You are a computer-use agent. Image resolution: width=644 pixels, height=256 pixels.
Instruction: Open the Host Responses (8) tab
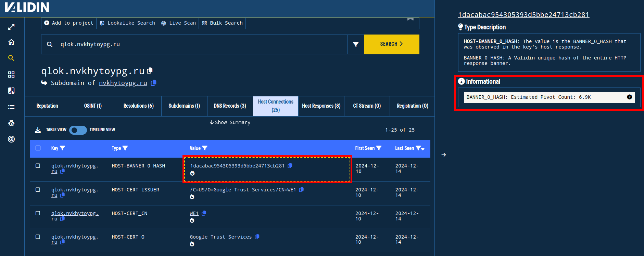tap(321, 106)
